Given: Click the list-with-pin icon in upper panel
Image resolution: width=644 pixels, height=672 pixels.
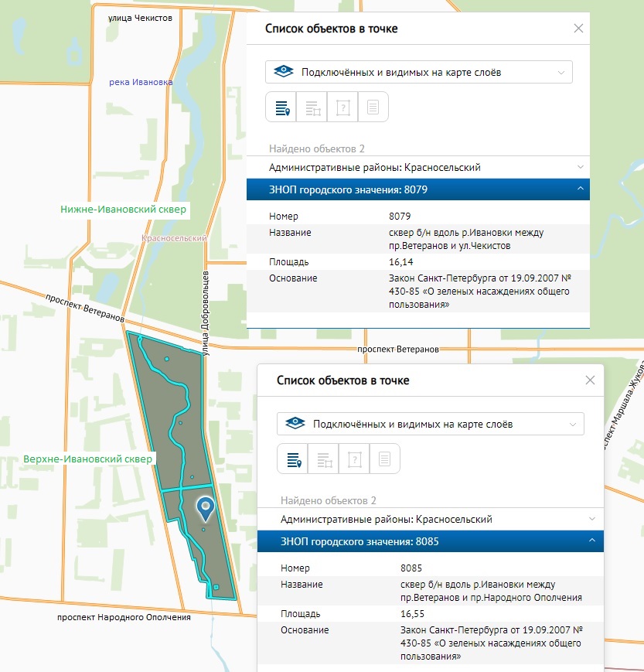Looking at the screenshot, I should (281, 107).
